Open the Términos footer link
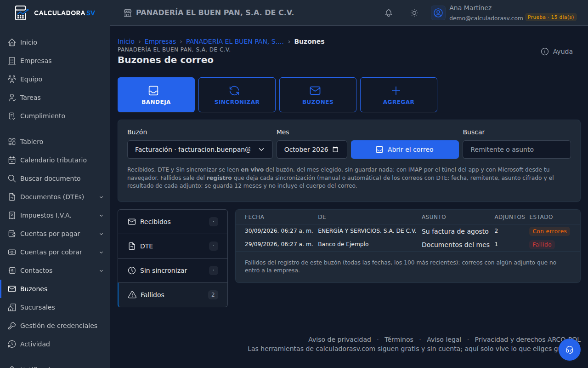Image resolution: width=588 pixels, height=368 pixels. (x=399, y=339)
